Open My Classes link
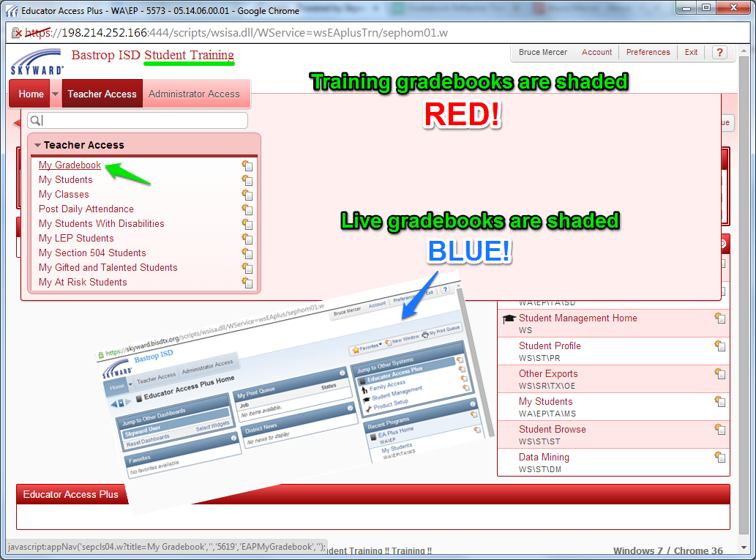Image resolution: width=756 pixels, height=560 pixels. [64, 194]
